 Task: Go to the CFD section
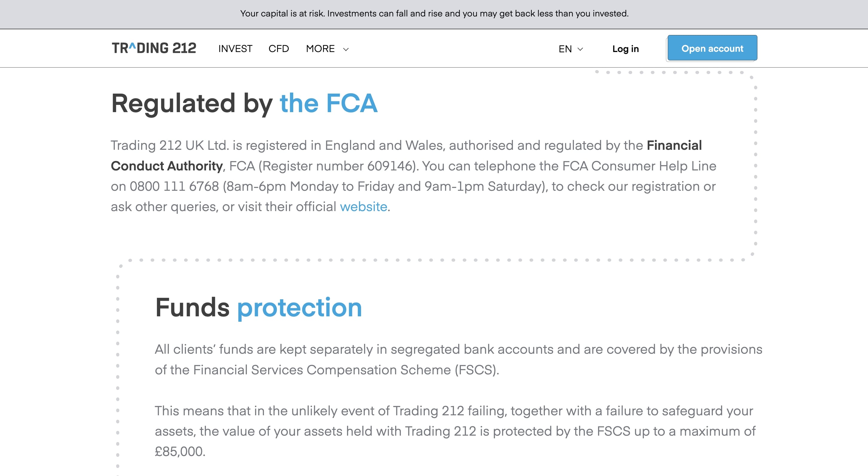(279, 49)
